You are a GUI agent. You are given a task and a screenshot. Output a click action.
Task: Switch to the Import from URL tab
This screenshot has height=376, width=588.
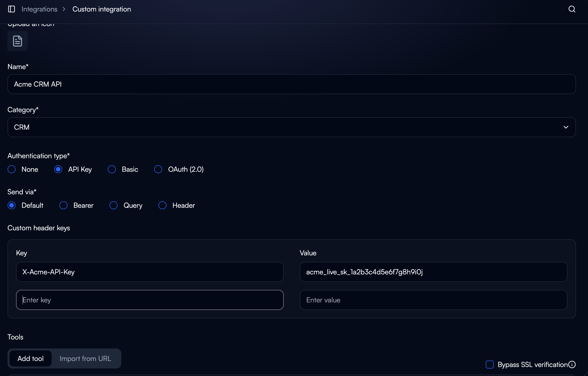coord(85,358)
